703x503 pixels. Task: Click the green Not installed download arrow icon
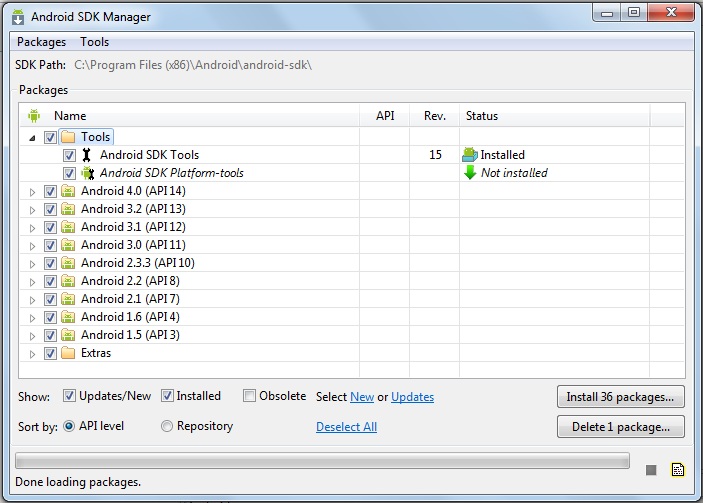click(x=470, y=173)
